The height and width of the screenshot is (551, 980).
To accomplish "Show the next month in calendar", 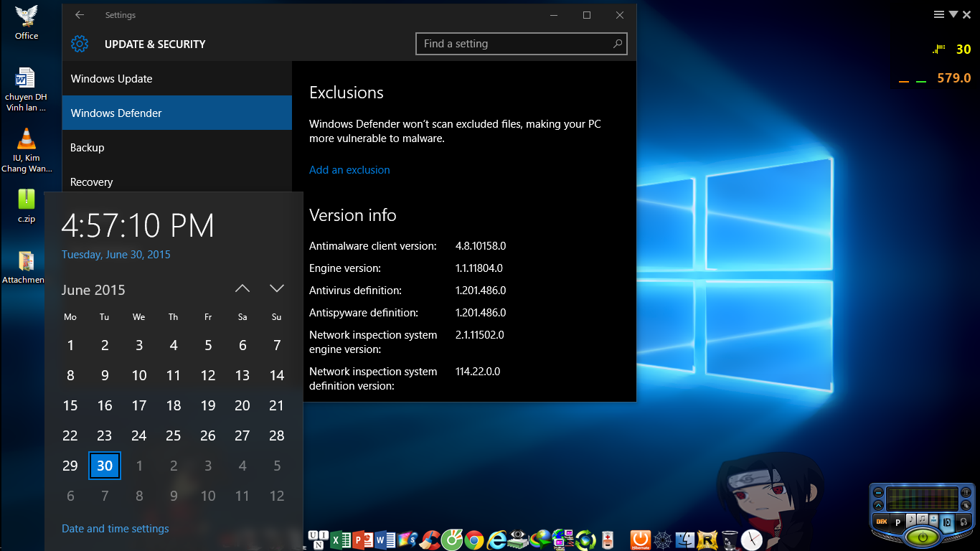I will click(x=277, y=288).
